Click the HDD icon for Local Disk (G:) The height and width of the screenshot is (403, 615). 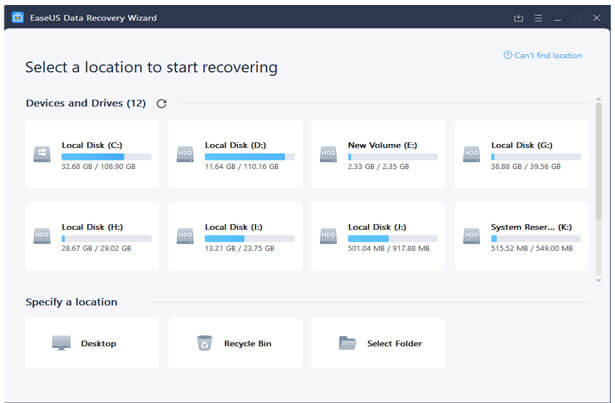471,154
